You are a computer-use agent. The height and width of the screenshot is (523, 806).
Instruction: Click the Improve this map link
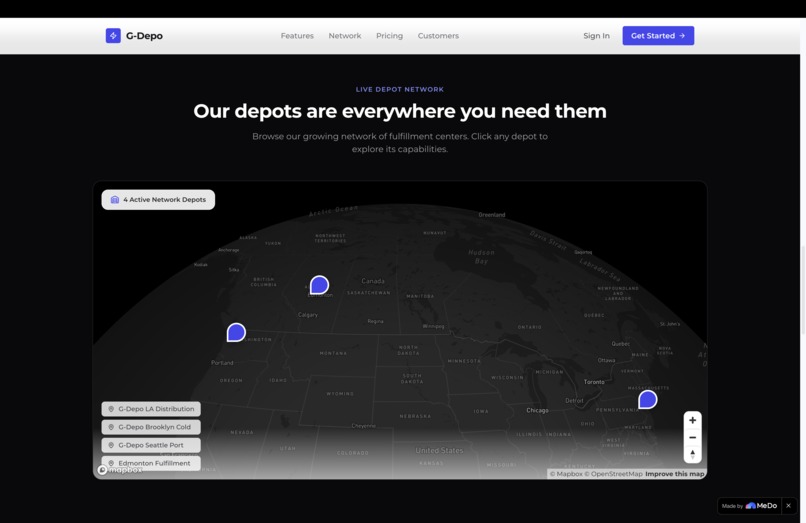click(674, 474)
